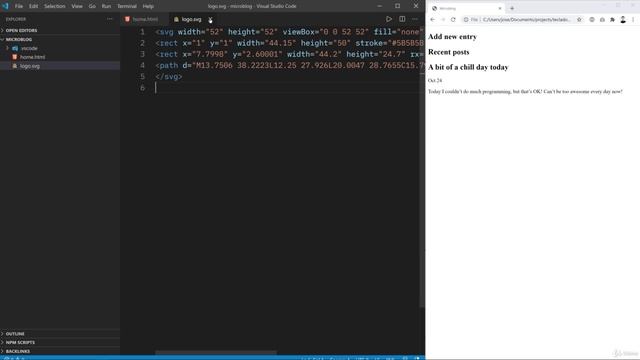This screenshot has height=360, width=640.
Task: Open the browser three-dot menu
Action: (x=633, y=20)
